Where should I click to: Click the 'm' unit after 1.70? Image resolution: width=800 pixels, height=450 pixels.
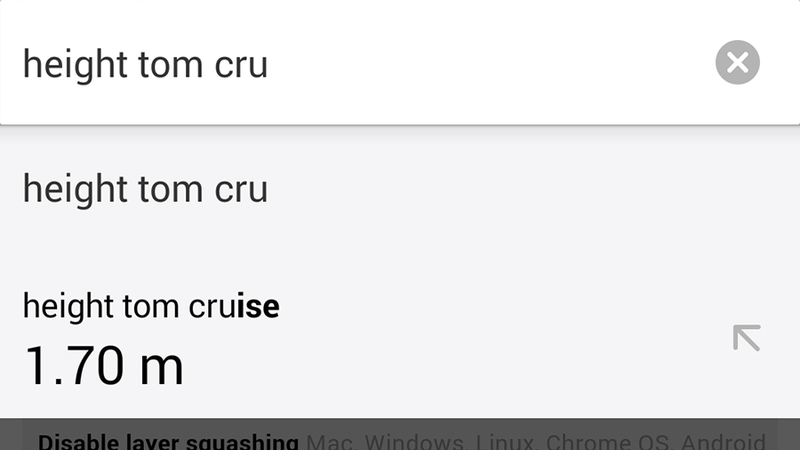click(x=161, y=366)
